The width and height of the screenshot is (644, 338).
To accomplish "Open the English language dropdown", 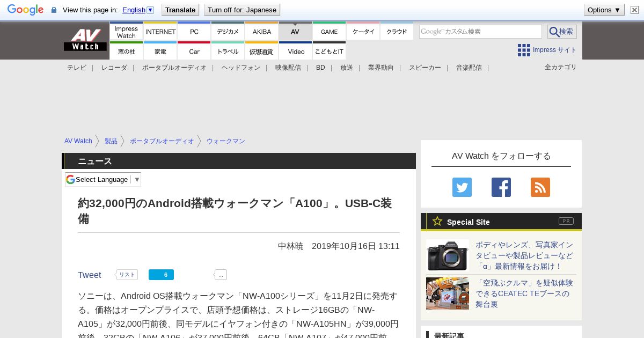I will pyautogui.click(x=138, y=10).
